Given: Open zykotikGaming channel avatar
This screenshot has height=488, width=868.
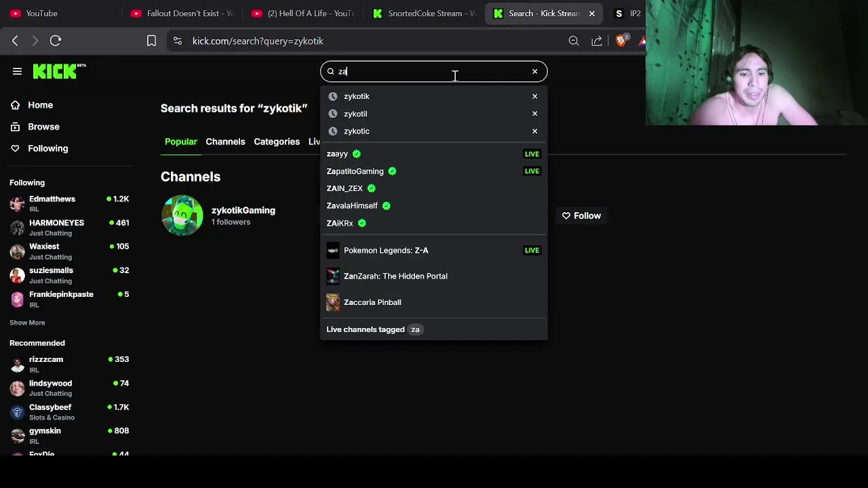Looking at the screenshot, I should pos(182,216).
